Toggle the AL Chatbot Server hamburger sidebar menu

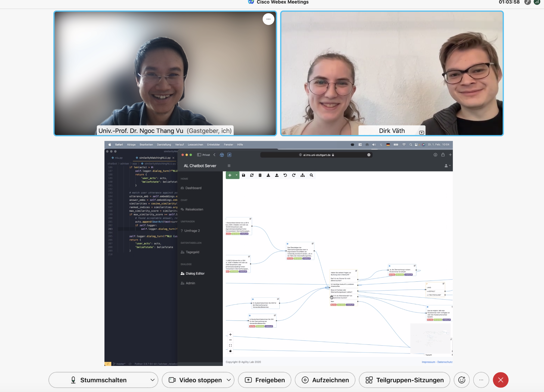(229, 166)
